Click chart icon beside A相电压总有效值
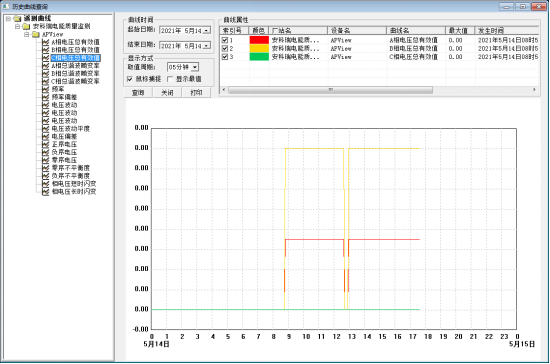The height and width of the screenshot is (364, 550). point(45,42)
